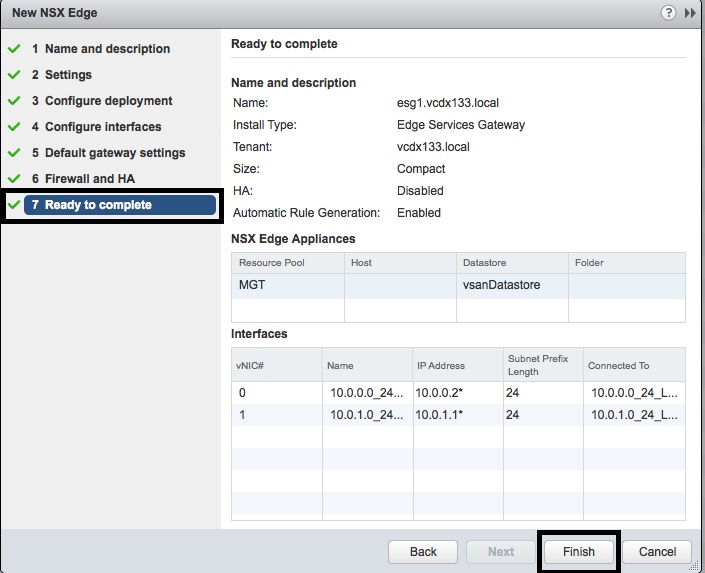Go to step 6 Firewall and HA
Image resolution: width=705 pixels, height=573 pixels.
tap(89, 179)
